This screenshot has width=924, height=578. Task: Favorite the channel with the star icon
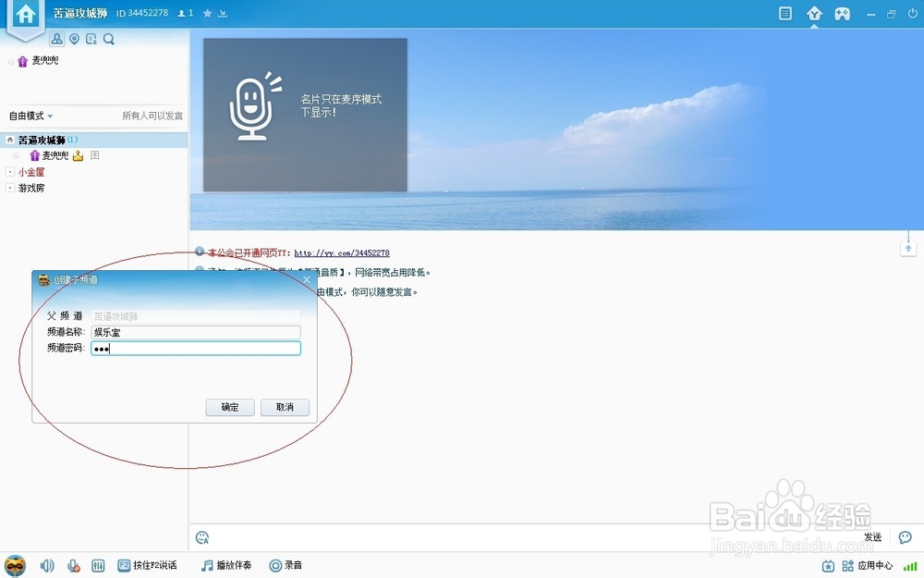tap(207, 13)
